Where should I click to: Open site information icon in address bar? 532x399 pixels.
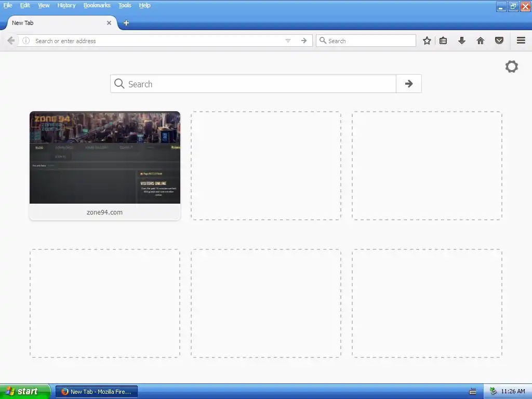[x=26, y=41]
